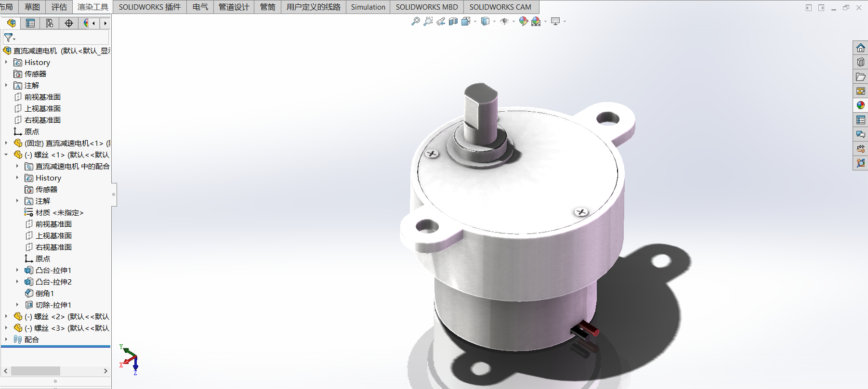Open the Display Style dropdown arrow
Viewport: 868px width, 389px height.
tap(494, 21)
